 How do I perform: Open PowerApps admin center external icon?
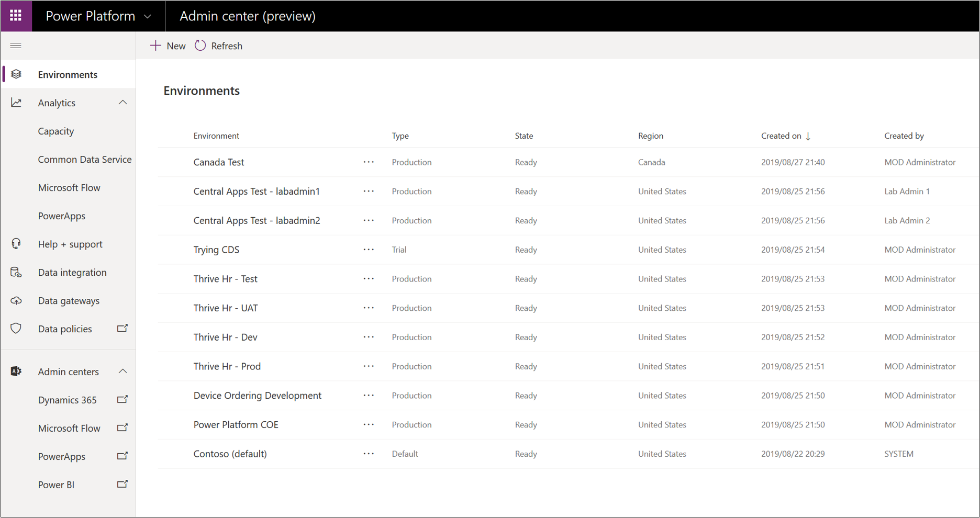[x=122, y=456]
